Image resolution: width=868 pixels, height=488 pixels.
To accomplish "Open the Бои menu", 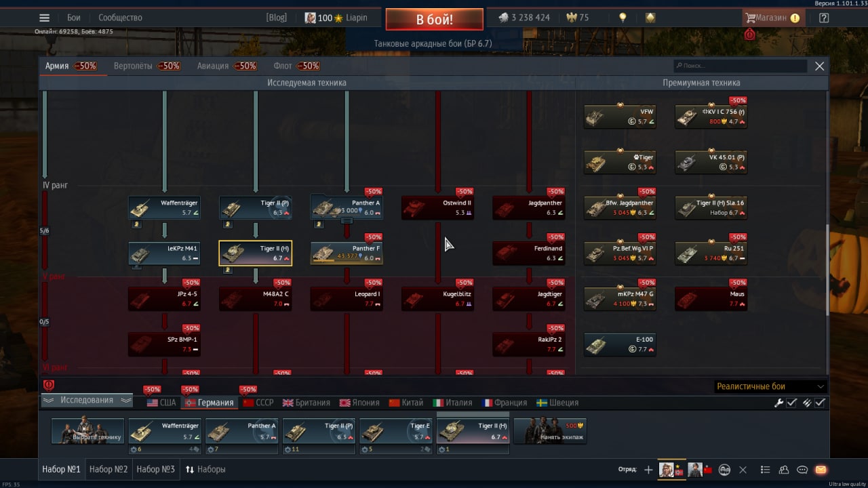I will [x=74, y=18].
